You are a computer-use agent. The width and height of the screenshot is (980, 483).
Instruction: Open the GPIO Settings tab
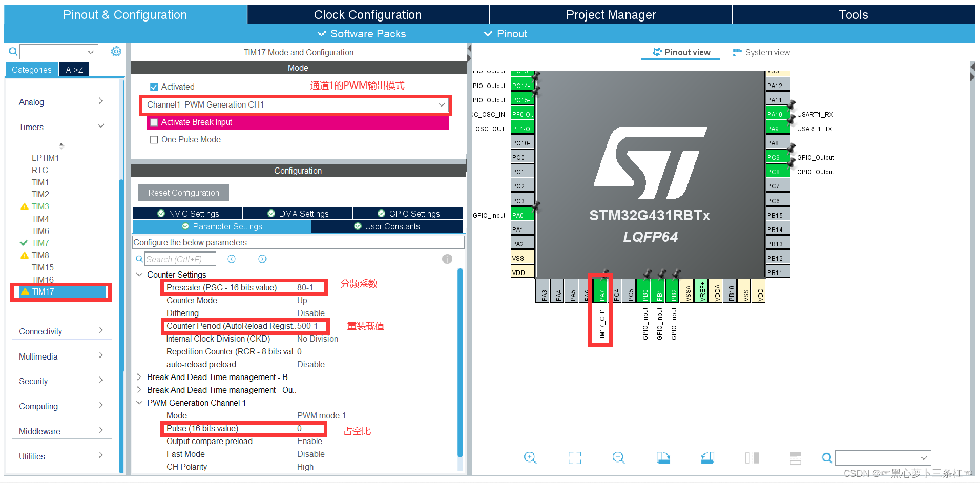pos(408,214)
